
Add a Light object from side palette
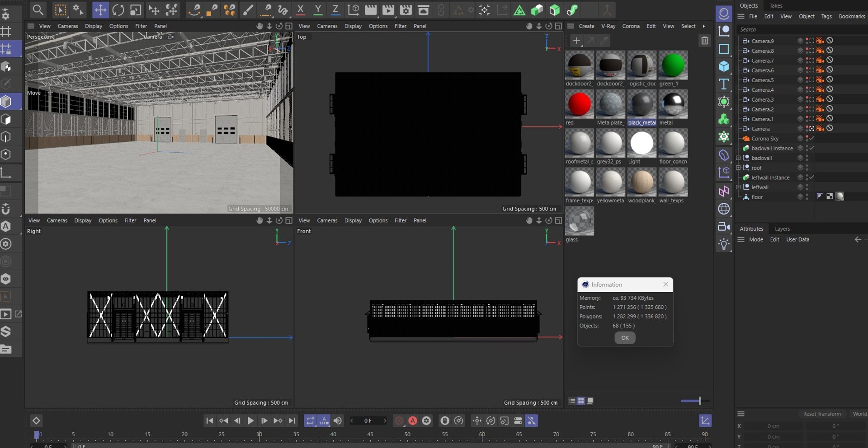(724, 244)
